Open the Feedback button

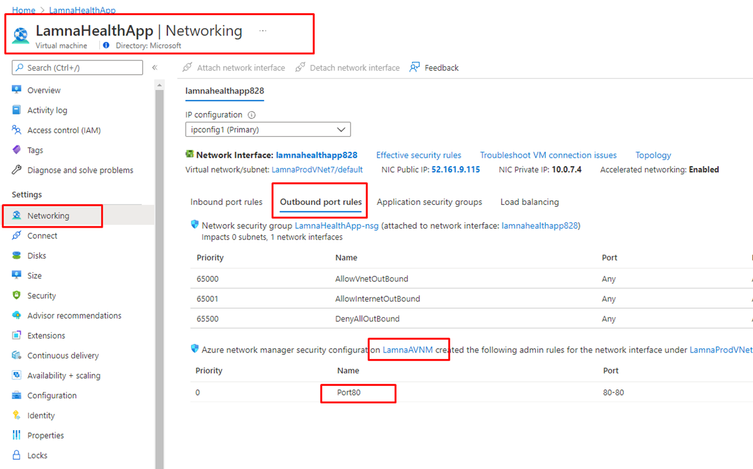coord(434,68)
